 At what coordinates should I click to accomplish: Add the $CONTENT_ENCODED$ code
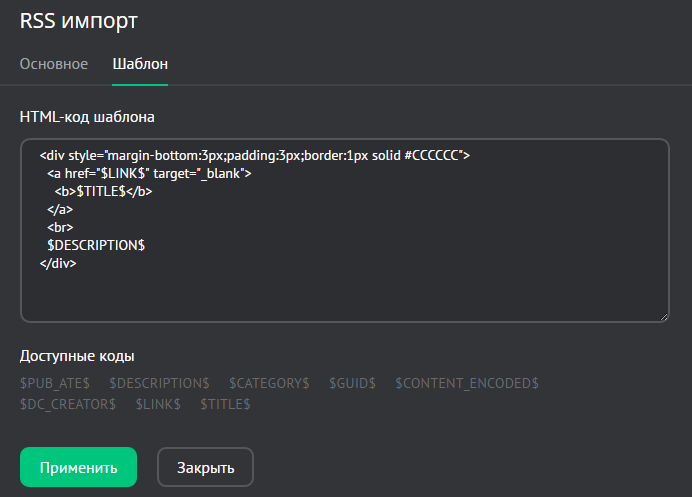(467, 383)
